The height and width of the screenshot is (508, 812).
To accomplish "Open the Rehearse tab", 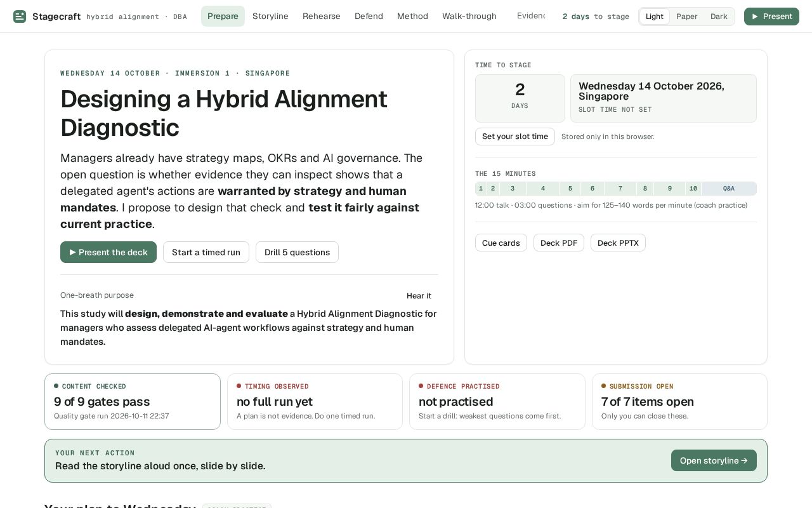I will (x=322, y=17).
